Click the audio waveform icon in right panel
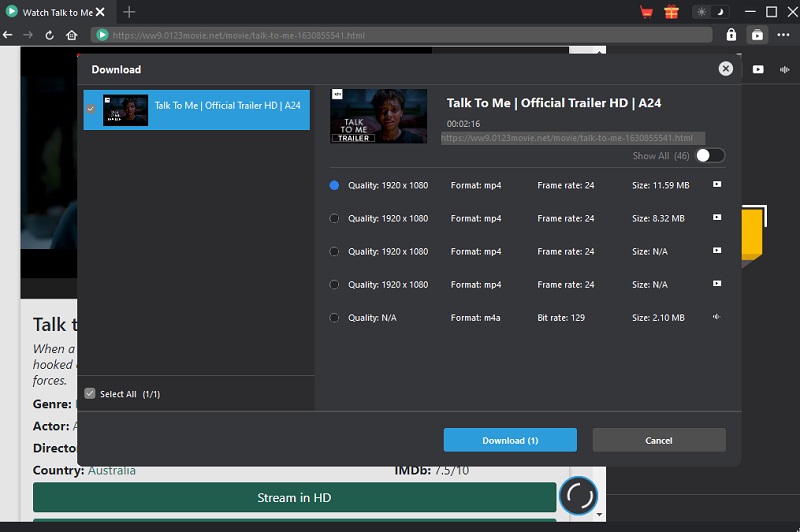The height and width of the screenshot is (532, 800). click(x=785, y=69)
